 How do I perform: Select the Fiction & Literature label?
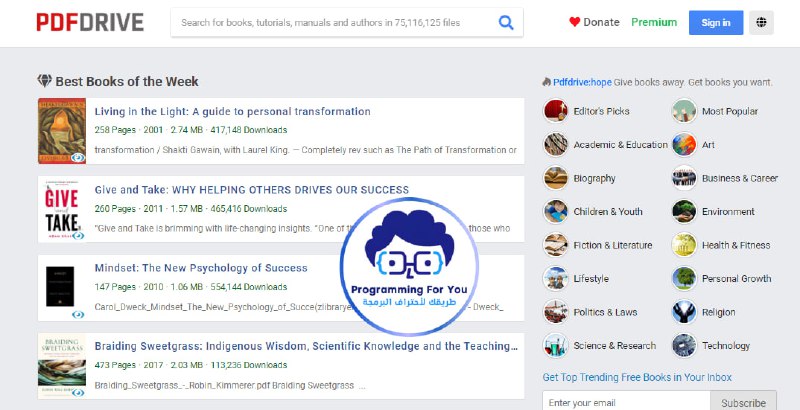click(613, 245)
